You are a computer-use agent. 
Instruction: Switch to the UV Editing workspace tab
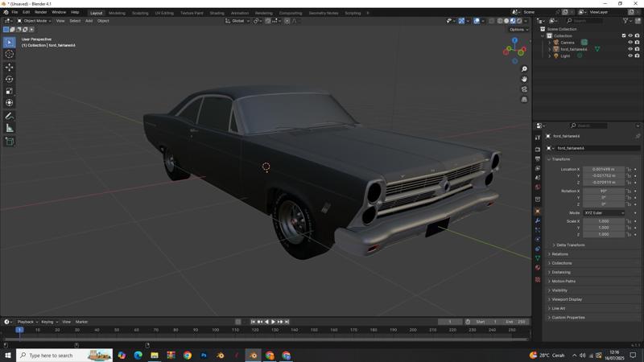[164, 13]
